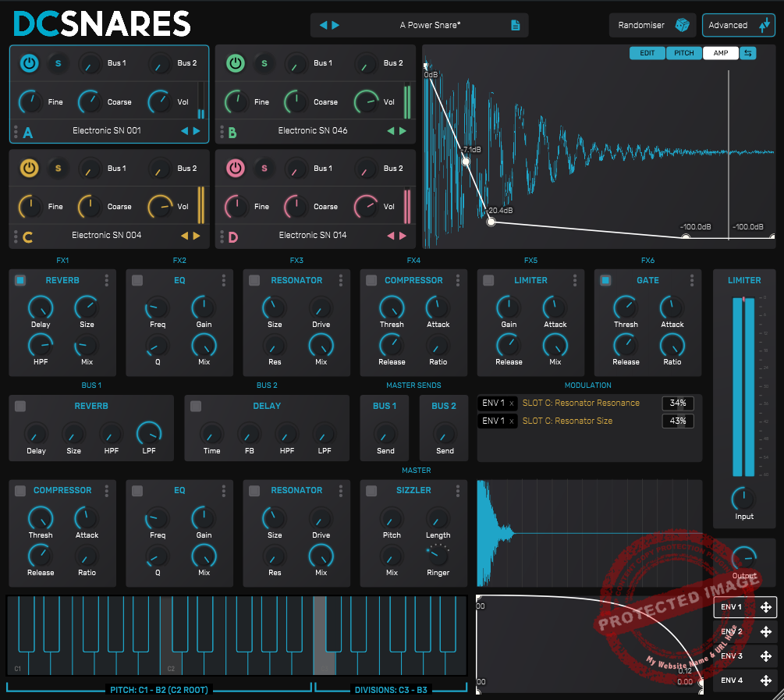The width and height of the screenshot is (784, 700).
Task: Solo slot A with S button
Action: click(x=59, y=63)
